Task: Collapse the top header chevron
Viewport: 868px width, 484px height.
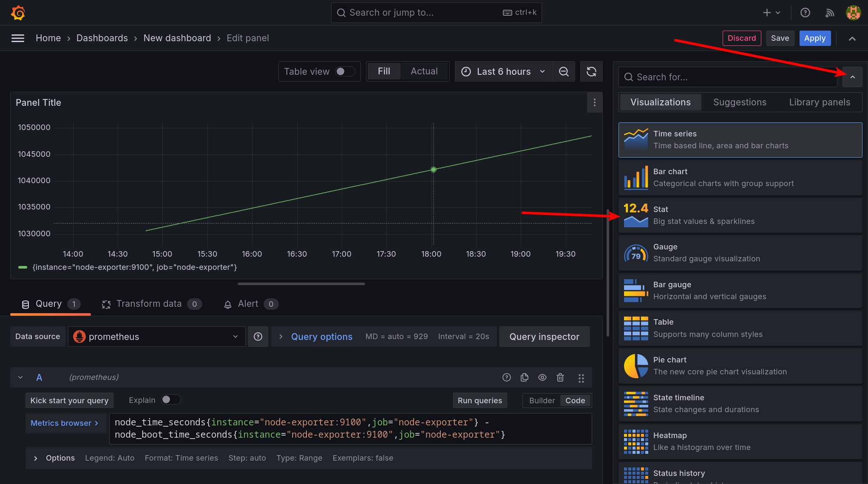Action: (852, 38)
